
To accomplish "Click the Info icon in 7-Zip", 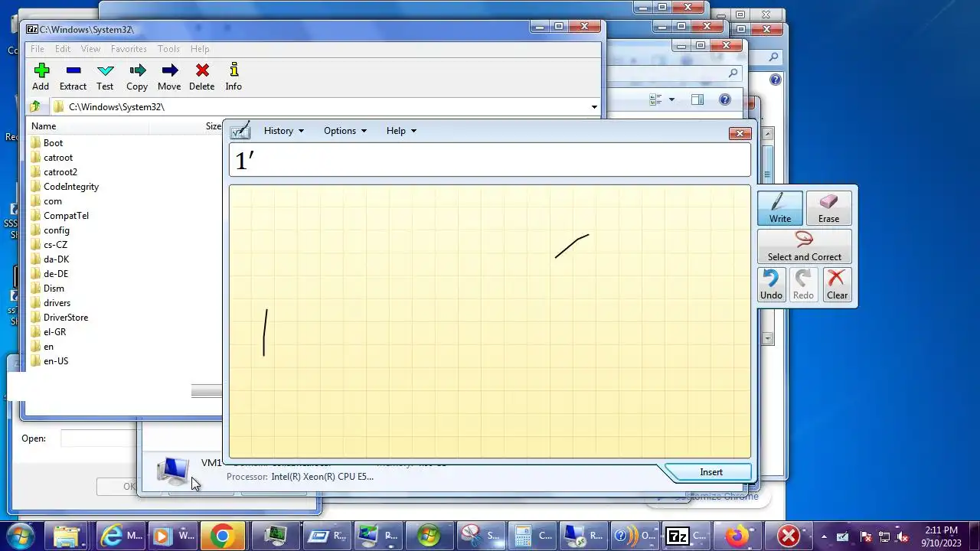I will click(x=234, y=71).
